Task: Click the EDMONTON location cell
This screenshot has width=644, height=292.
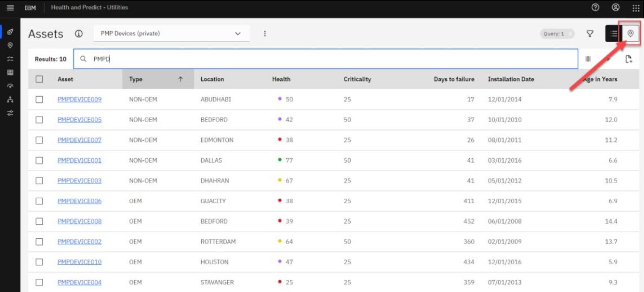Action: [x=217, y=140]
